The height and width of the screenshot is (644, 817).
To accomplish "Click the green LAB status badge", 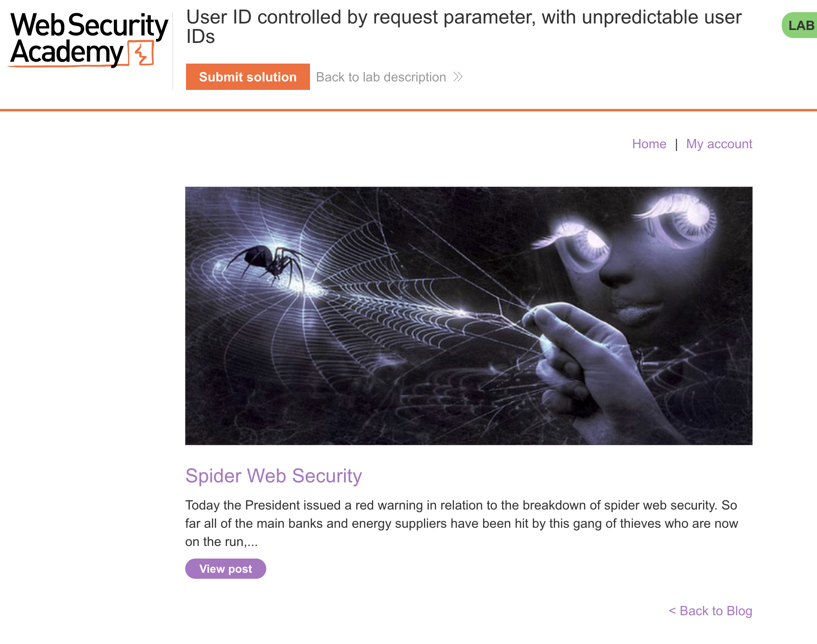I will pyautogui.click(x=800, y=26).
